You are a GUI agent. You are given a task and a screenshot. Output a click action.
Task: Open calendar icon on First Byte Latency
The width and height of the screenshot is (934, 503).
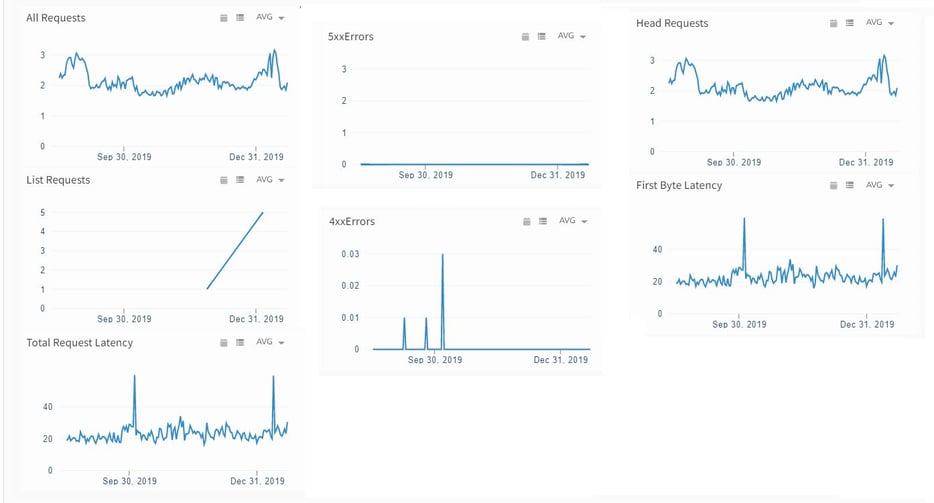(833, 185)
